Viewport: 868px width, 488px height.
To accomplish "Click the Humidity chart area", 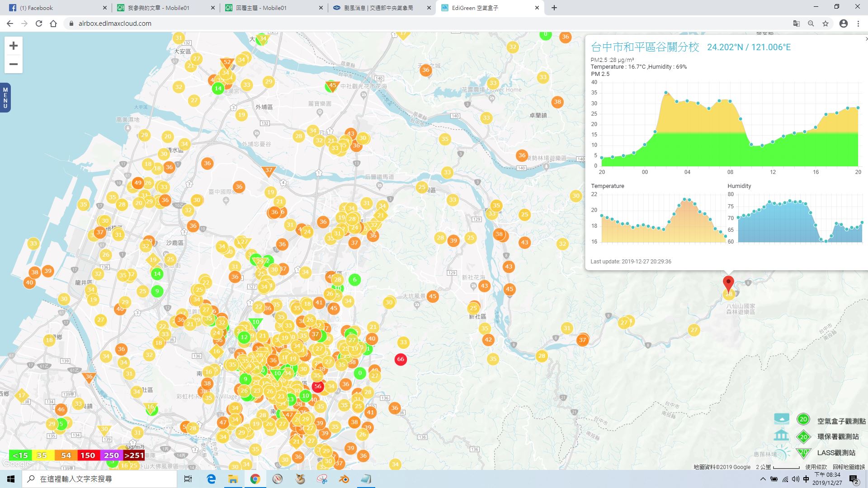I will click(x=800, y=219).
